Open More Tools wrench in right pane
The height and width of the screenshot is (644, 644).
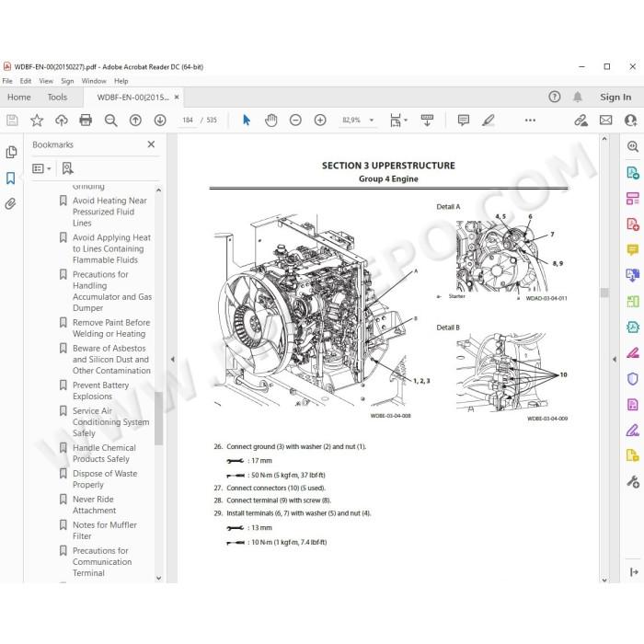click(x=633, y=481)
